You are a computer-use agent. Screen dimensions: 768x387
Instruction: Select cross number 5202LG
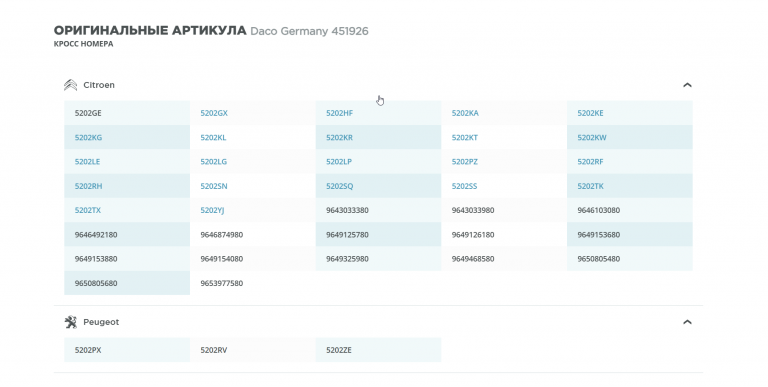214,162
